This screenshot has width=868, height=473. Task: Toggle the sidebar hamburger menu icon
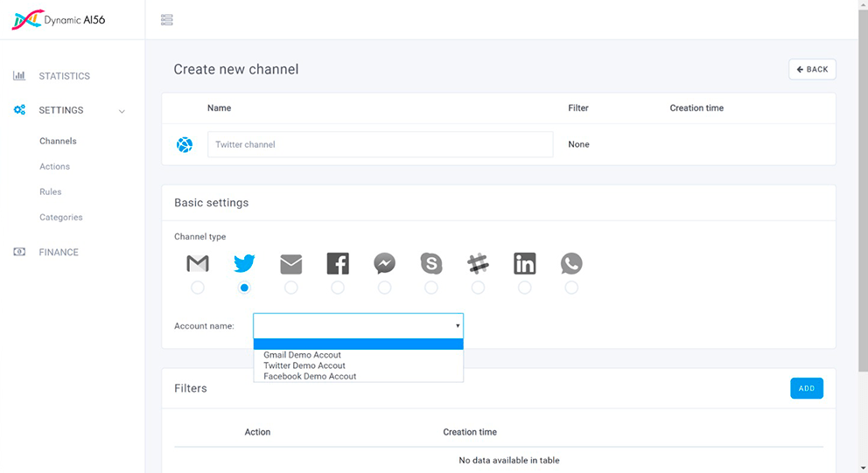tap(167, 20)
